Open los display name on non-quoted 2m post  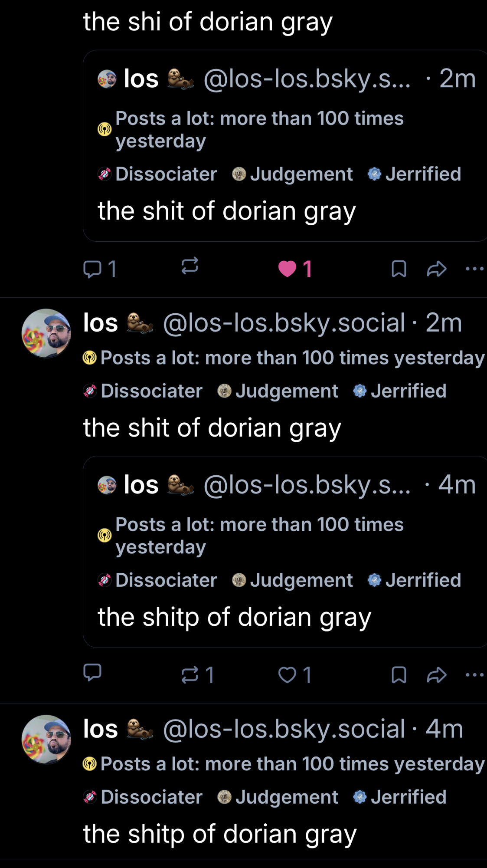pos(100,323)
